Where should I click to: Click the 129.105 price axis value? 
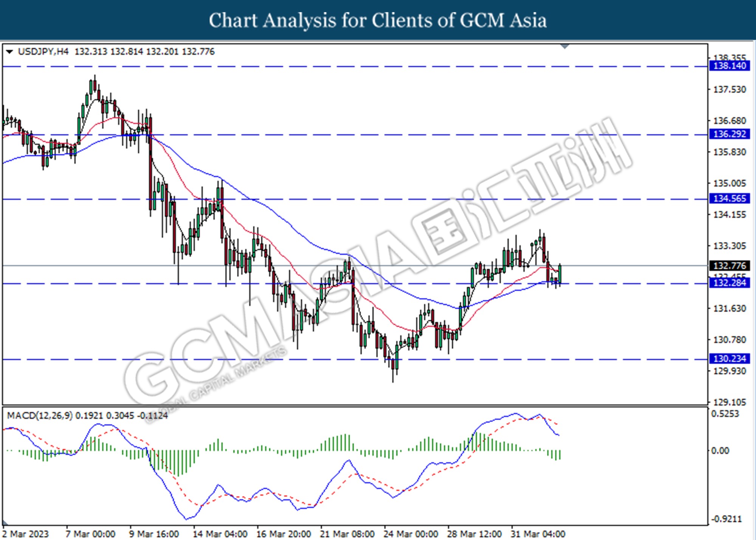click(730, 402)
